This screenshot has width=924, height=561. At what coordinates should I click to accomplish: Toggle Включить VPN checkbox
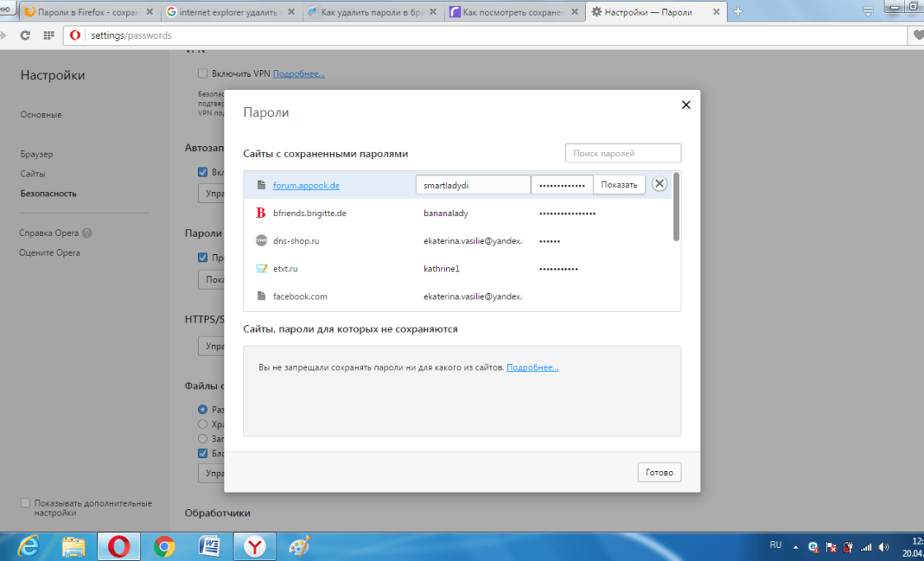pyautogui.click(x=203, y=73)
